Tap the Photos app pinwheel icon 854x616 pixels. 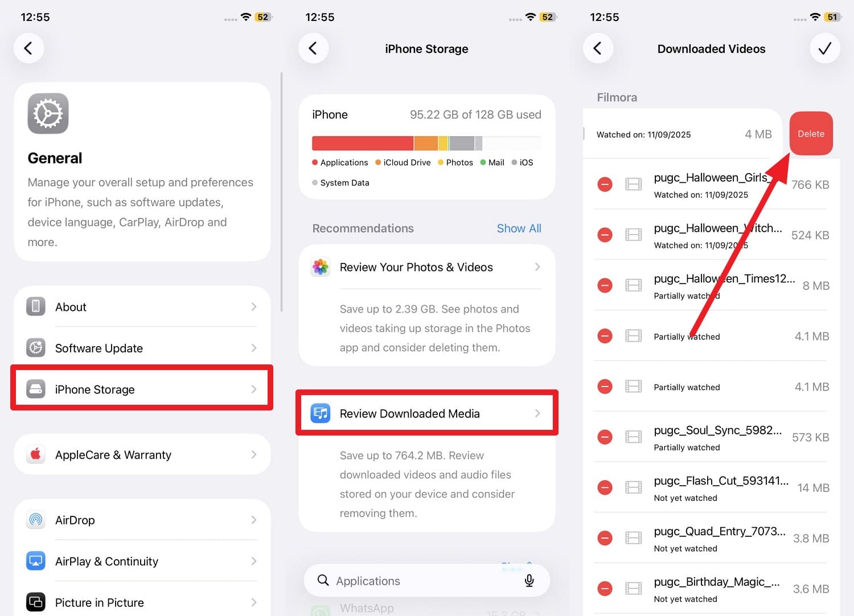321,266
